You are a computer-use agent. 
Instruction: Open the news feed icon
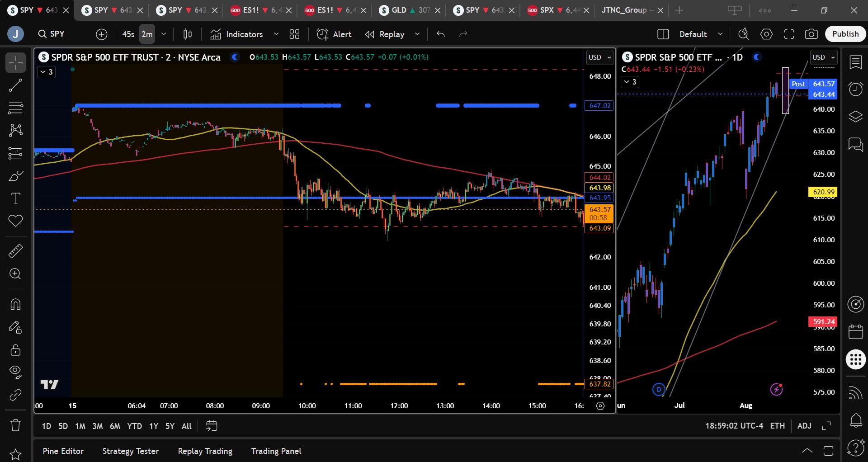(855, 393)
